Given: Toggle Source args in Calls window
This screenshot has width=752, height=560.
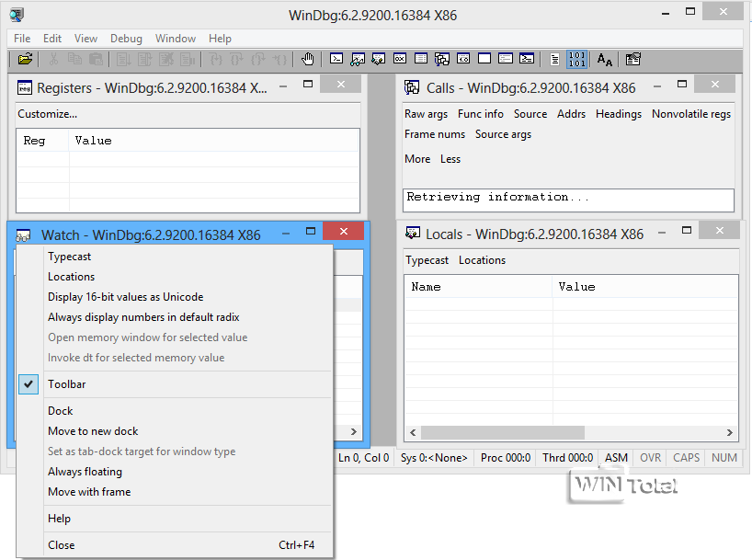Looking at the screenshot, I should point(503,134).
